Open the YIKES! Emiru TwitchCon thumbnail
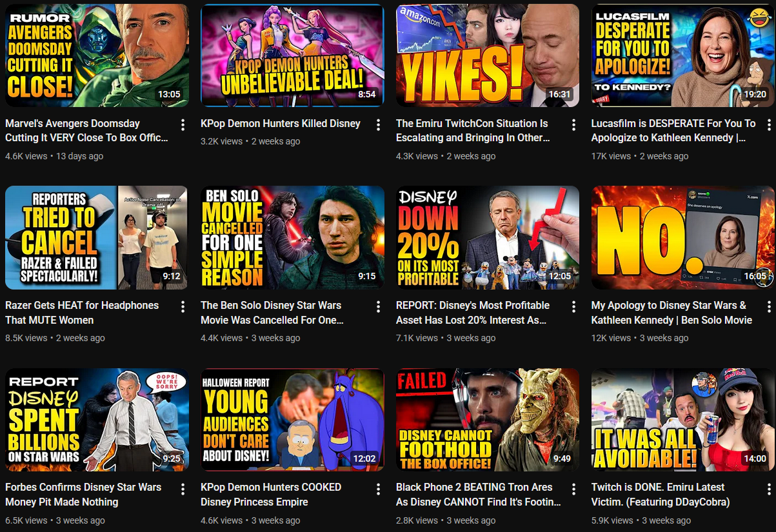Screen dimensions: 776x532 [487, 55]
